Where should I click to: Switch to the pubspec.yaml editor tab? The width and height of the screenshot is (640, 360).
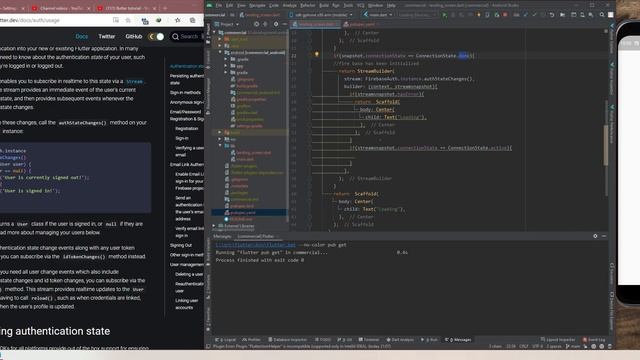point(362,24)
